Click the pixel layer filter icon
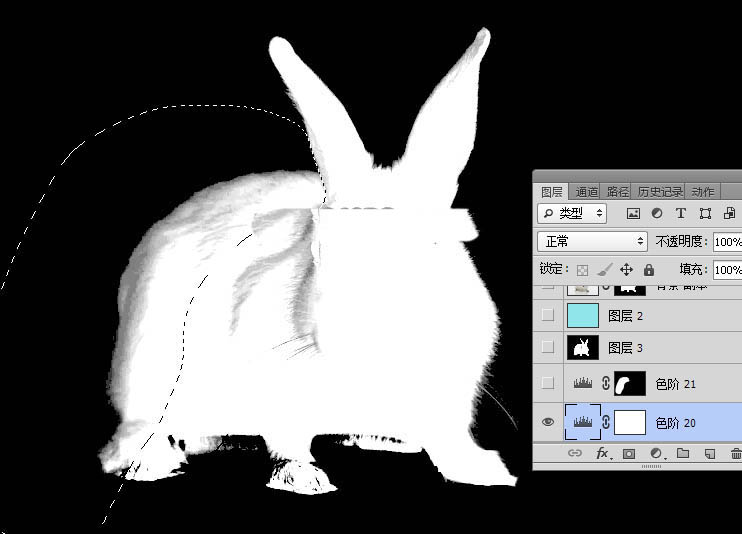Viewport: 742px width, 534px height. 633,213
